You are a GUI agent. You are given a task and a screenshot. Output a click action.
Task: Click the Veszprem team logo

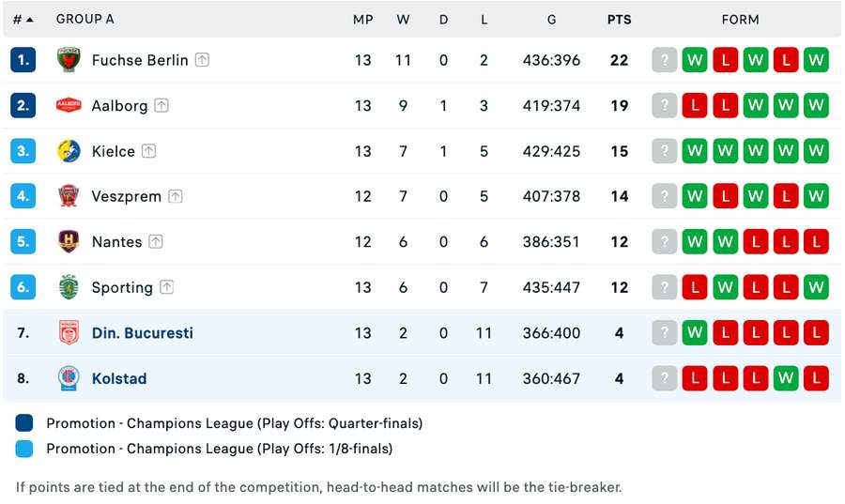[x=69, y=196]
